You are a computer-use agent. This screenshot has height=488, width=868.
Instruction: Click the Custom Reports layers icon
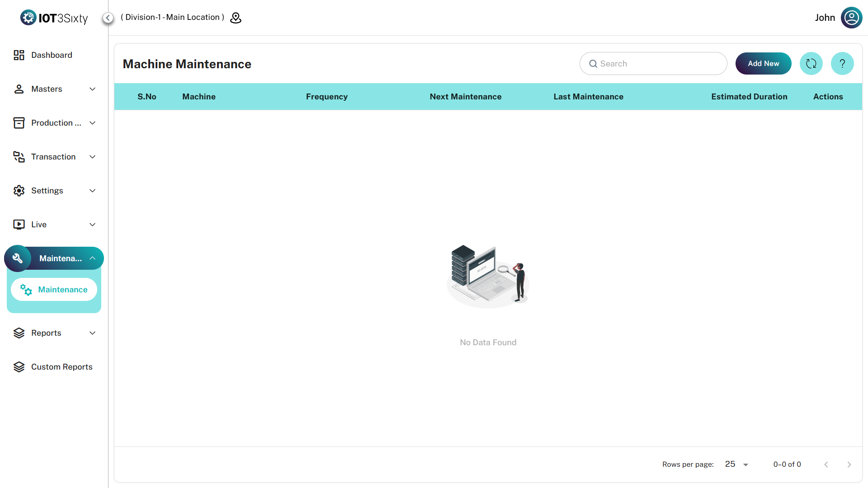[19, 367]
